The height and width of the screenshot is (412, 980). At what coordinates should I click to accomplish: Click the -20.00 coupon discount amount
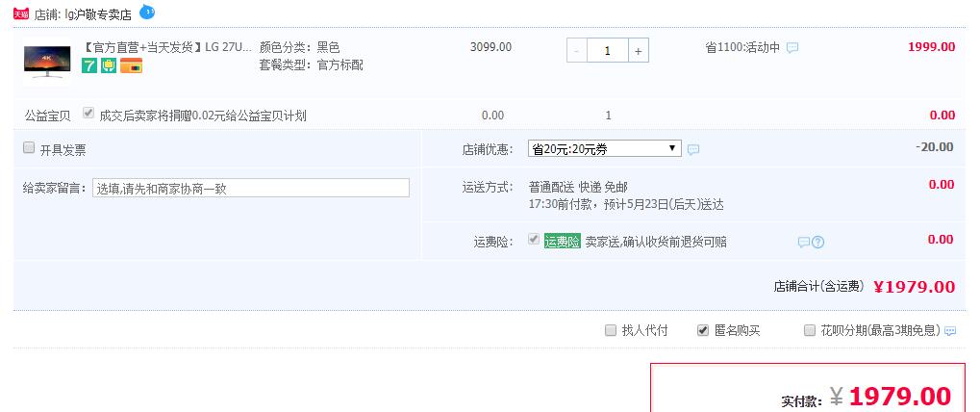(935, 147)
